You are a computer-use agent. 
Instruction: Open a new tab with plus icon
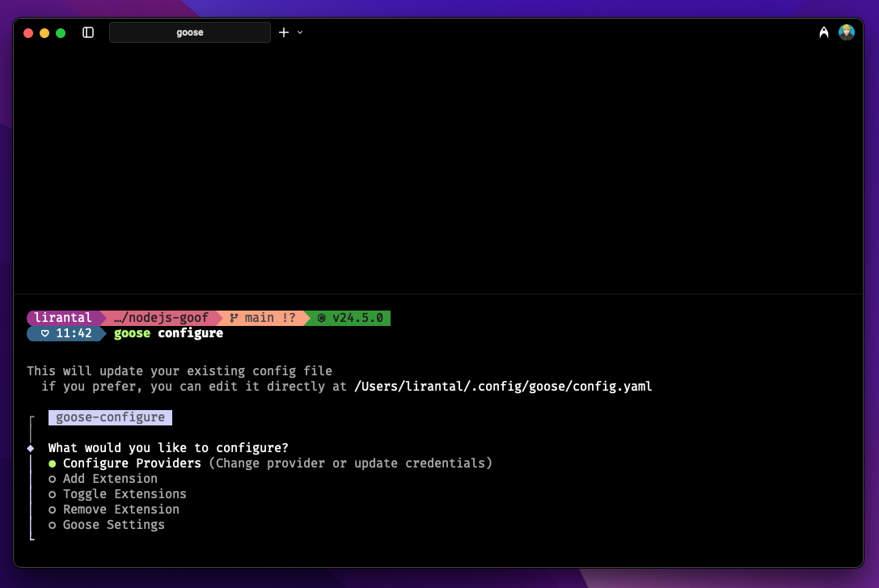click(284, 32)
